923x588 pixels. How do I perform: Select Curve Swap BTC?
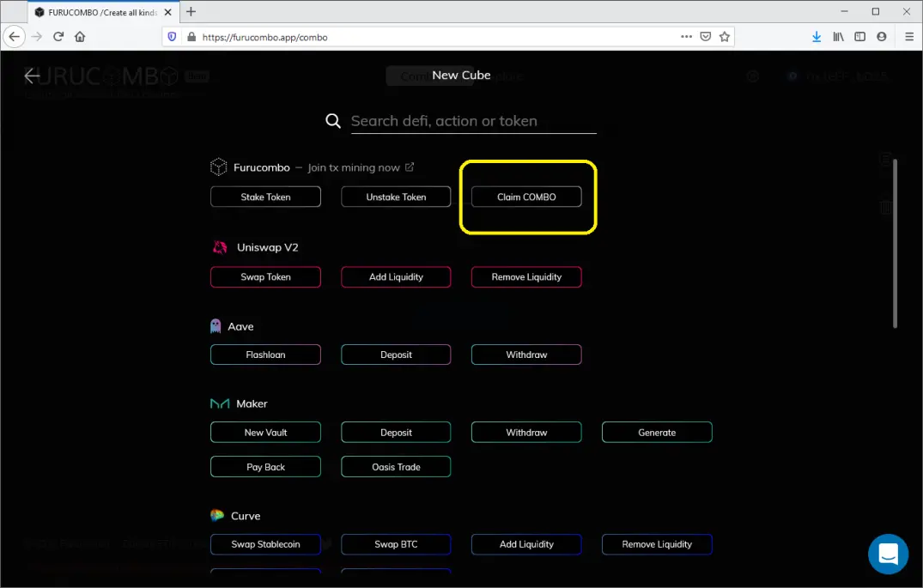click(x=396, y=544)
